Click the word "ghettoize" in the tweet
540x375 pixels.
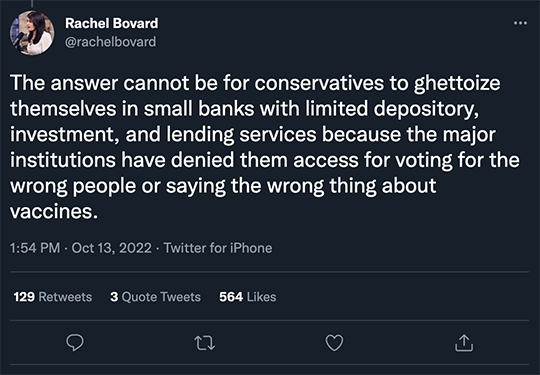click(x=457, y=84)
